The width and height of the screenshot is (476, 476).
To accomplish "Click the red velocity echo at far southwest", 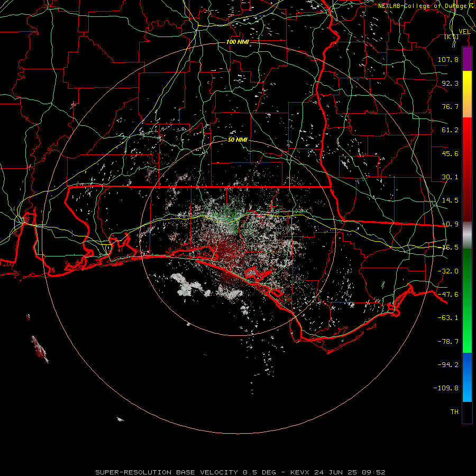I will (40, 350).
